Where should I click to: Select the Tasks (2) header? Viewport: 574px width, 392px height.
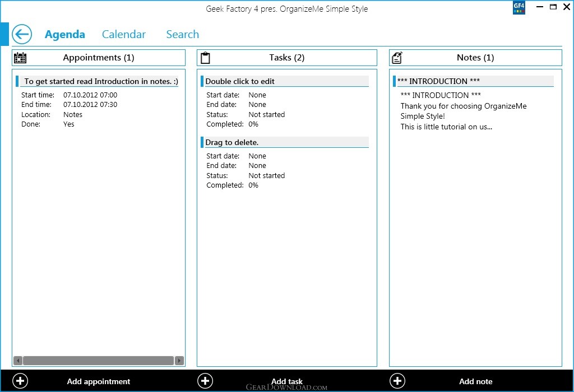pos(286,58)
